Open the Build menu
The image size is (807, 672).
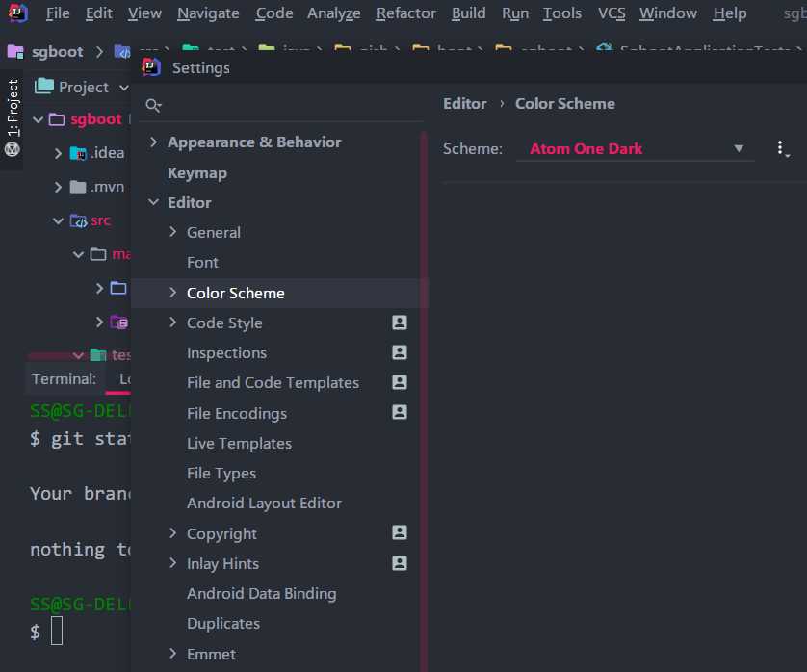pos(468,13)
